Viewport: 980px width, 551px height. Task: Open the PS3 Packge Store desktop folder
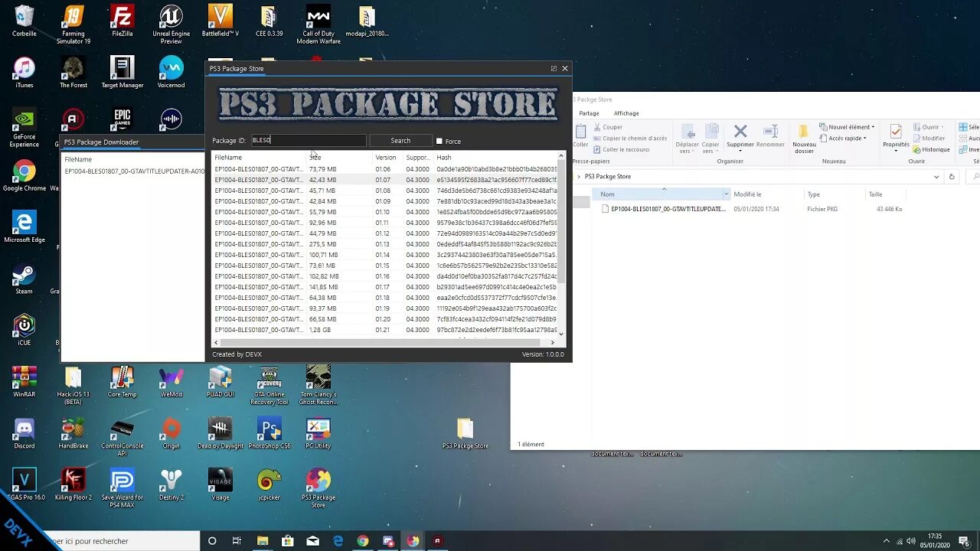point(465,434)
